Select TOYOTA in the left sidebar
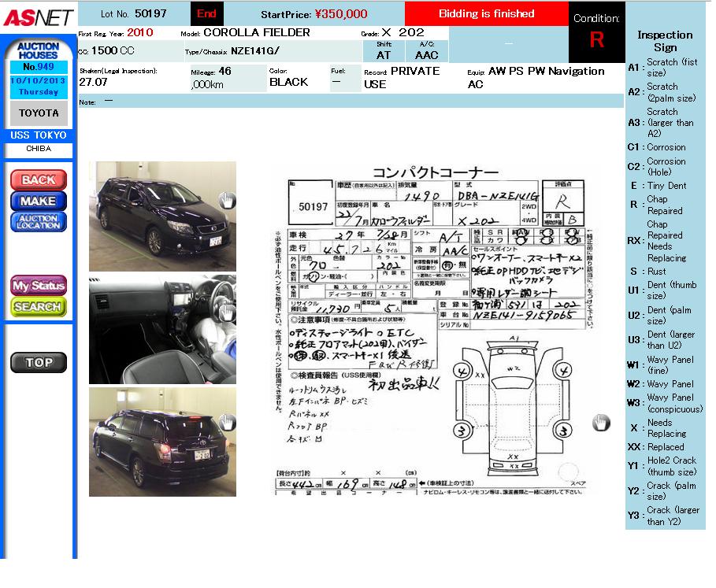 coord(38,113)
